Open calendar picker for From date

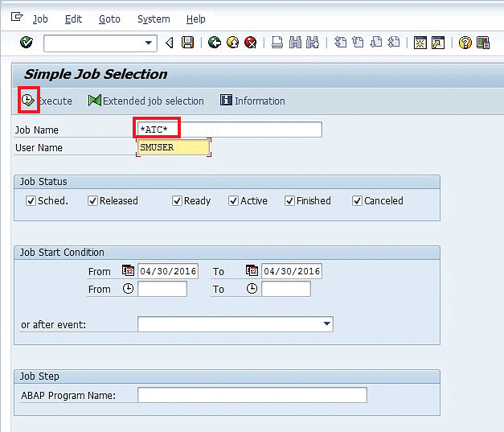[x=129, y=271]
